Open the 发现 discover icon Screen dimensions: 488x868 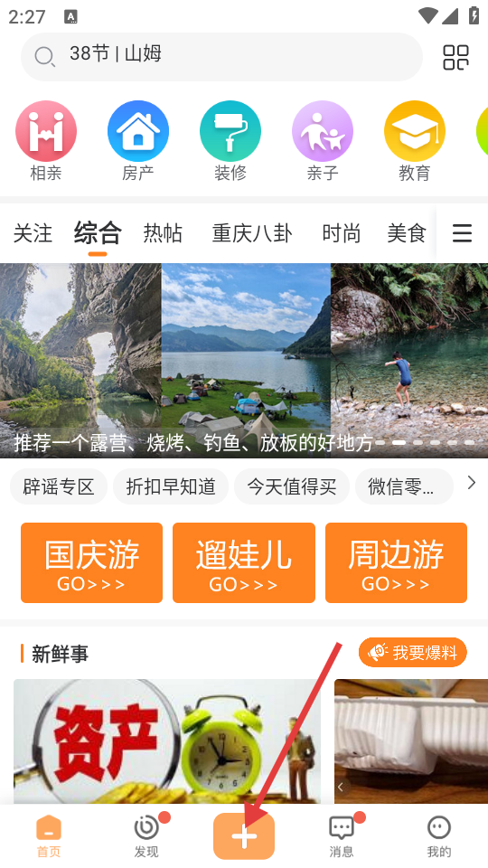coord(146,827)
